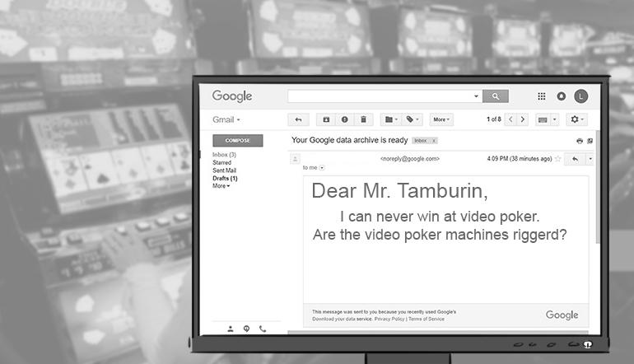Open the Google apps grid
This screenshot has width=634, height=364.
pyautogui.click(x=542, y=96)
